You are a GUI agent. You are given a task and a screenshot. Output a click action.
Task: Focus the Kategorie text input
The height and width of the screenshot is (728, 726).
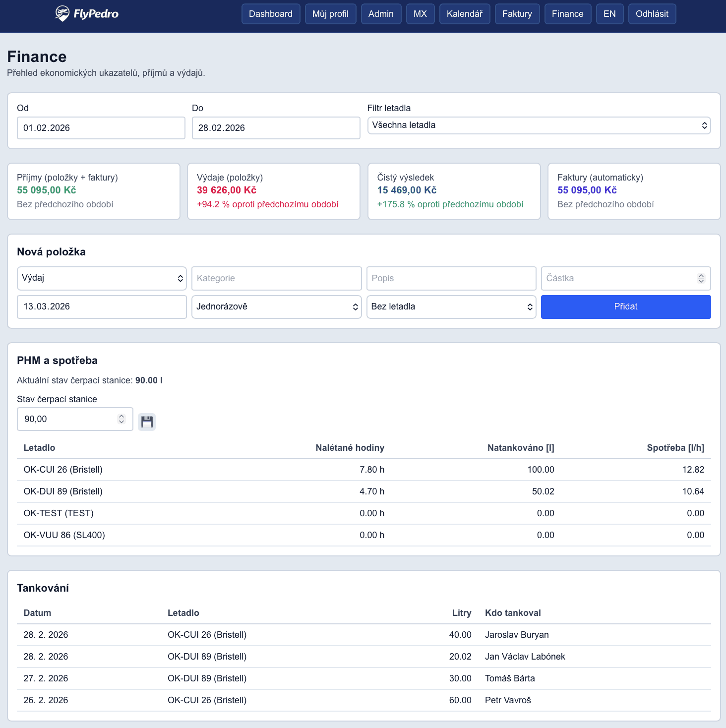276,278
